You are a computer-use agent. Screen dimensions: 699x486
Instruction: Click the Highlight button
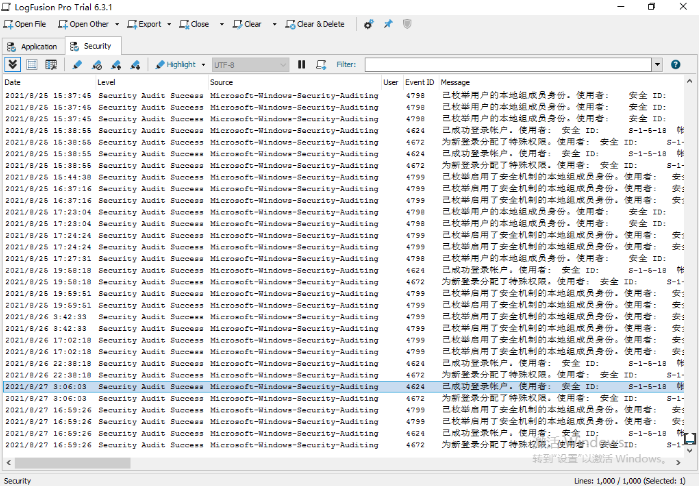[175, 65]
